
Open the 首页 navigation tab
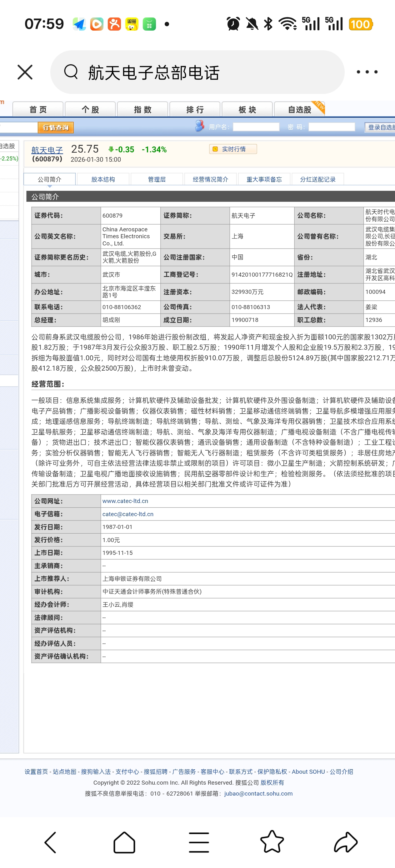tap(38, 110)
